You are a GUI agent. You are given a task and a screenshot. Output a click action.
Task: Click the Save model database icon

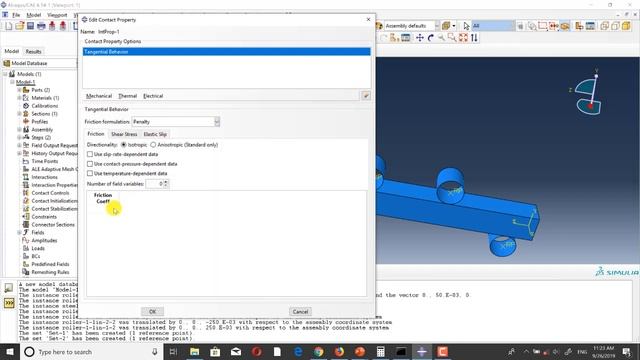(x=30, y=26)
